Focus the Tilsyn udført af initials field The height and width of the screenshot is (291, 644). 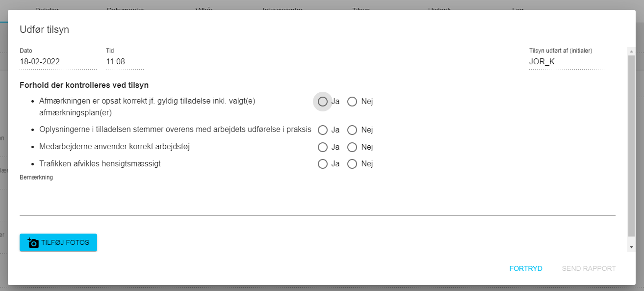click(567, 62)
